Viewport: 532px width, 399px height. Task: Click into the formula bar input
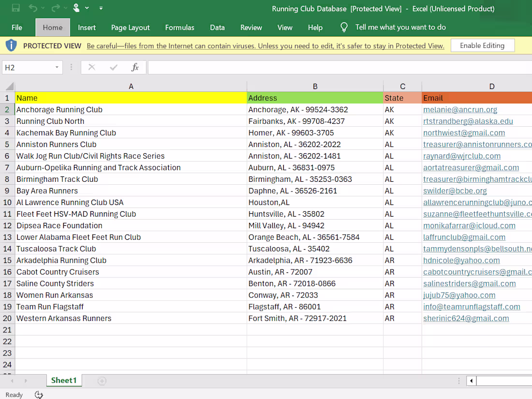click(339, 68)
